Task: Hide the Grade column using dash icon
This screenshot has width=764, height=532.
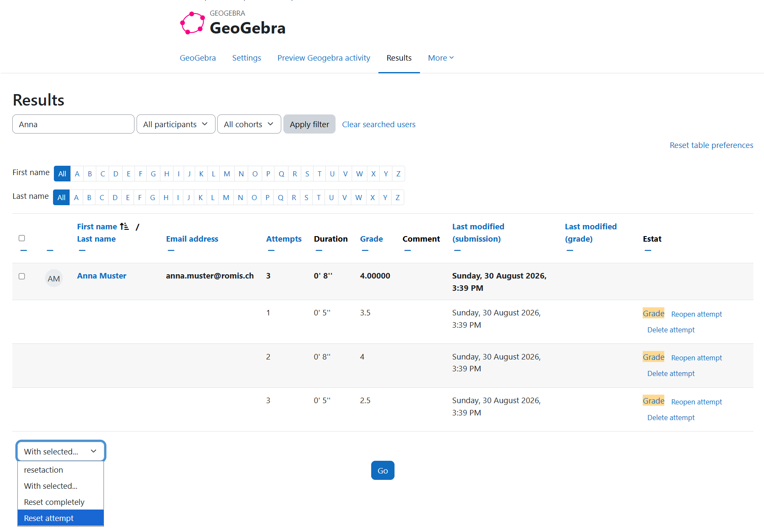Action: pos(365,251)
